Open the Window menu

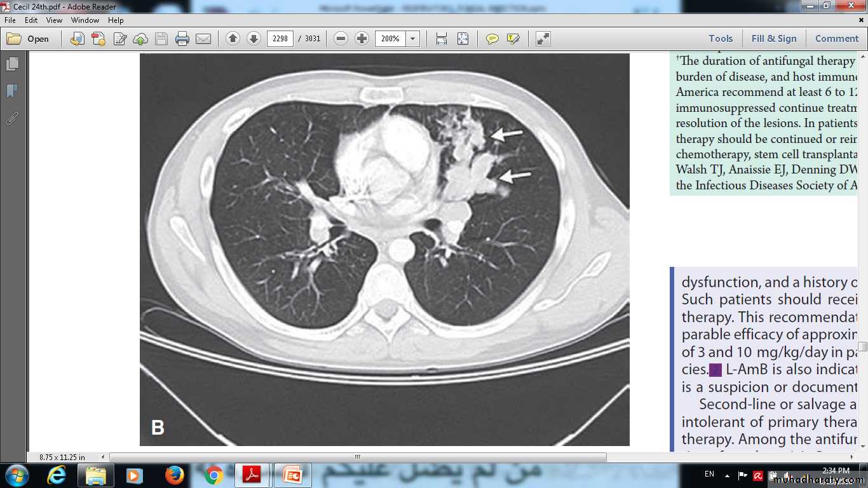[x=85, y=20]
